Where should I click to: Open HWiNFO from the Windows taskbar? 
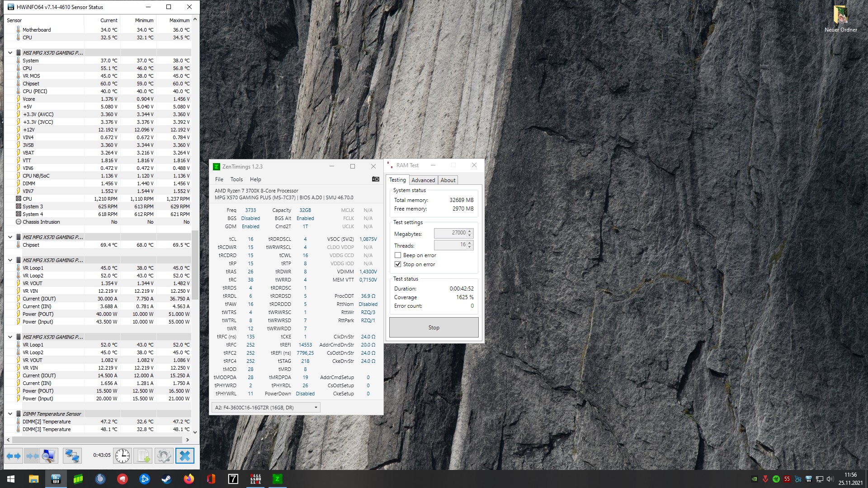pyautogui.click(x=56, y=479)
